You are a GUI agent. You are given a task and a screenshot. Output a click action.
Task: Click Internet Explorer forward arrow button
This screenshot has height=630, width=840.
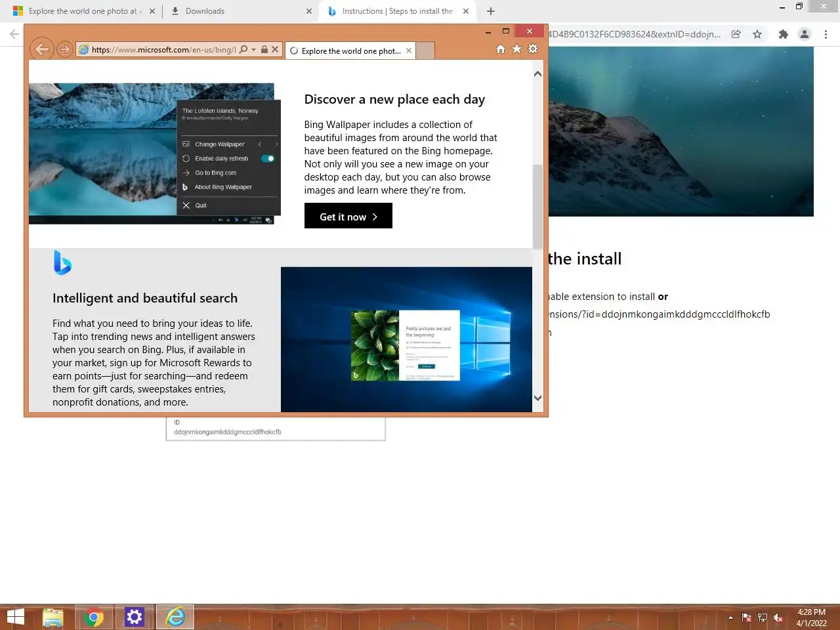coord(64,49)
